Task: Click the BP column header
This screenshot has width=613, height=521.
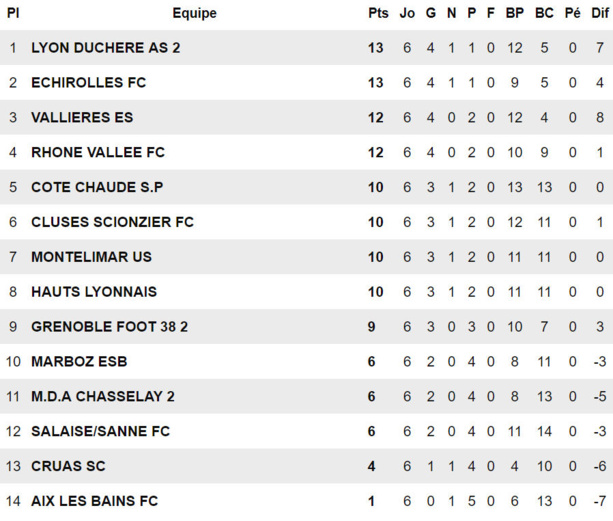Action: click(x=515, y=13)
